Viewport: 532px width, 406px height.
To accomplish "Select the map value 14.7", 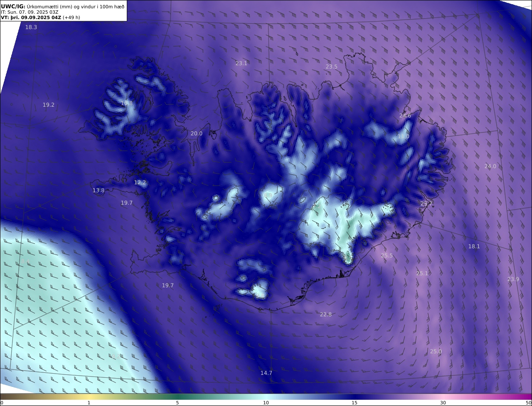I will tap(266, 373).
